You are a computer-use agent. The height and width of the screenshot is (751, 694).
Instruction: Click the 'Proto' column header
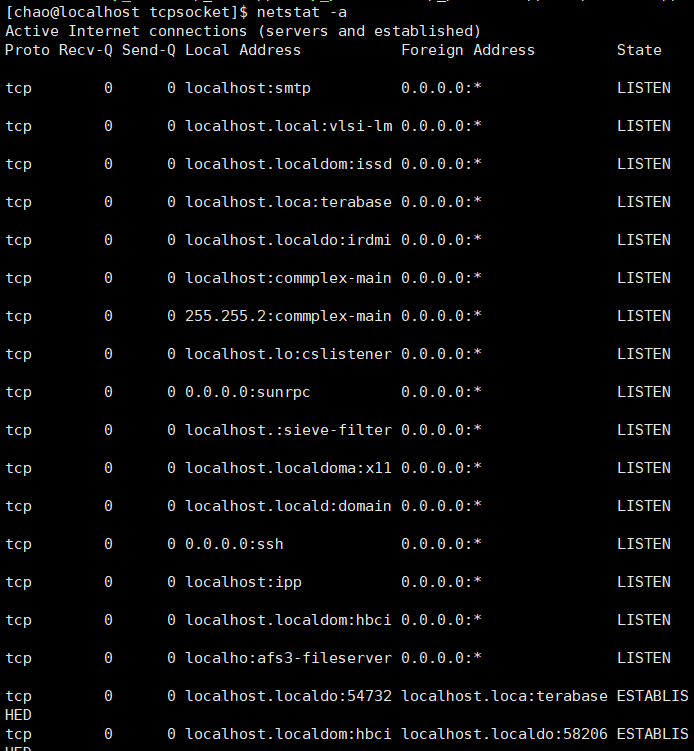coord(27,50)
